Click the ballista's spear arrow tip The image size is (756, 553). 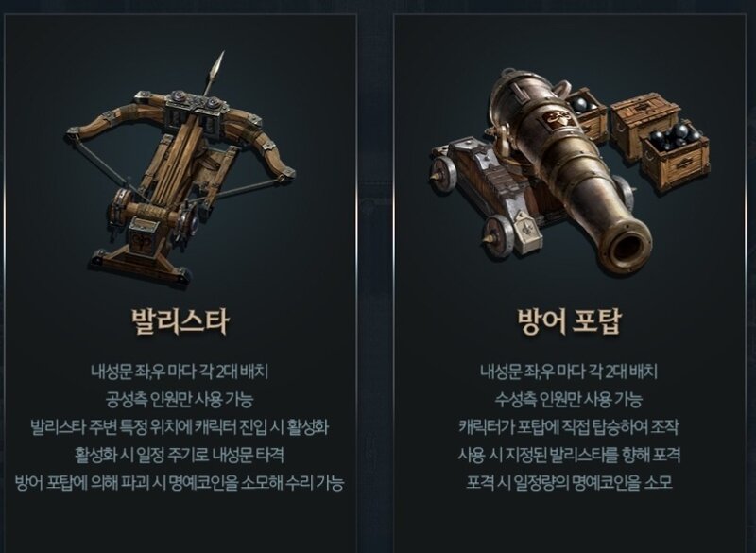pyautogui.click(x=218, y=66)
